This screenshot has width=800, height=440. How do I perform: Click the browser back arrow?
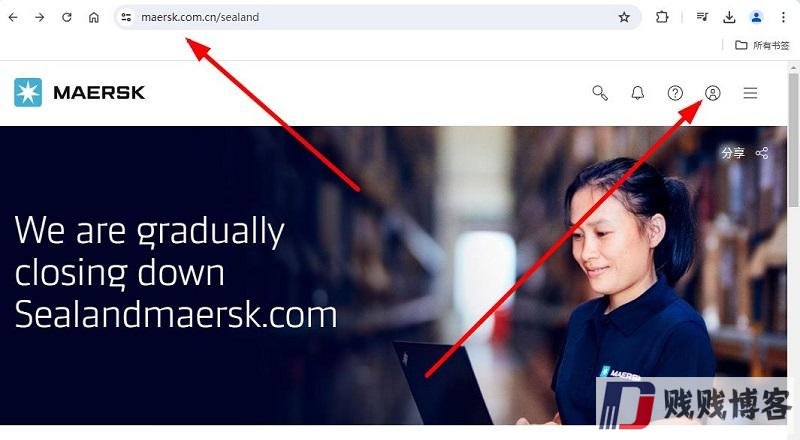[x=13, y=17]
